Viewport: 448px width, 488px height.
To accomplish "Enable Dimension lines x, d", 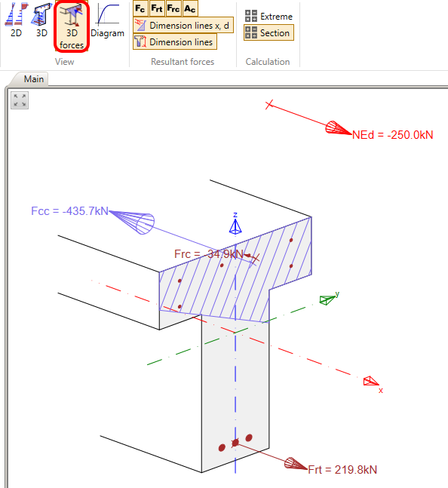I will [x=183, y=25].
